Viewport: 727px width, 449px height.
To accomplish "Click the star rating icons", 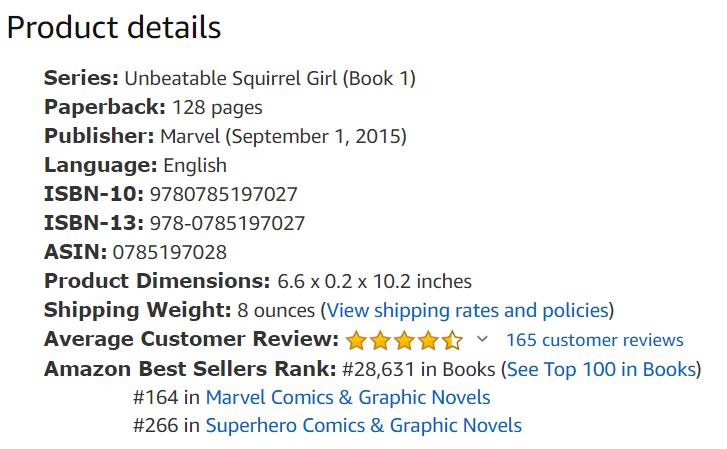I will tap(404, 340).
